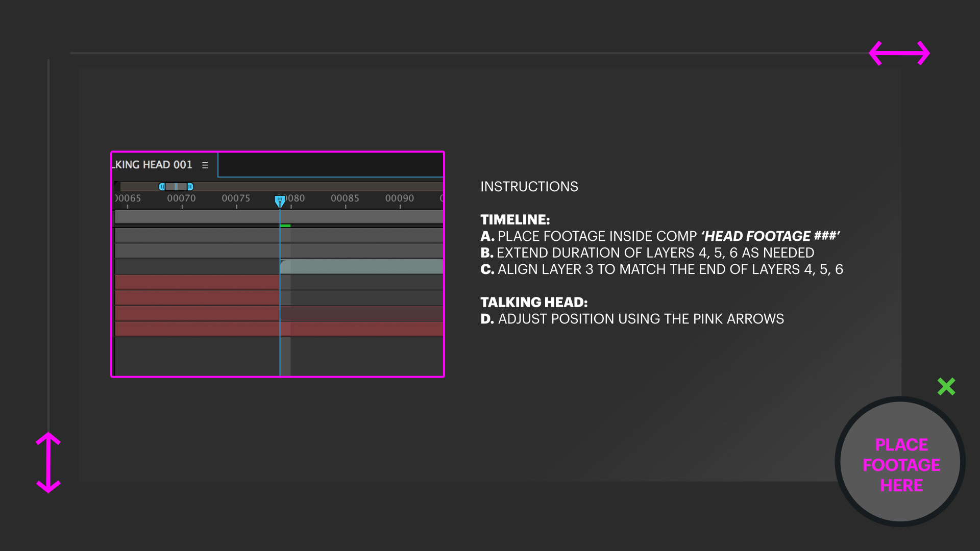Click the pink horizontal double arrow
Viewport: 980px width, 551px height.
pos(899,53)
